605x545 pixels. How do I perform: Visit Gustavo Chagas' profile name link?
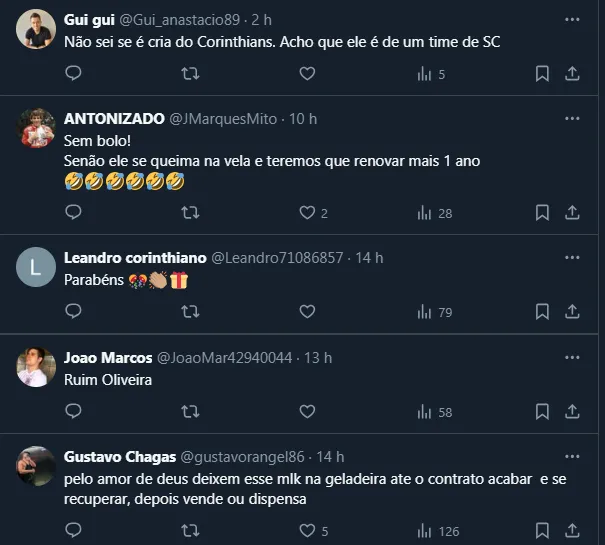tap(117, 456)
